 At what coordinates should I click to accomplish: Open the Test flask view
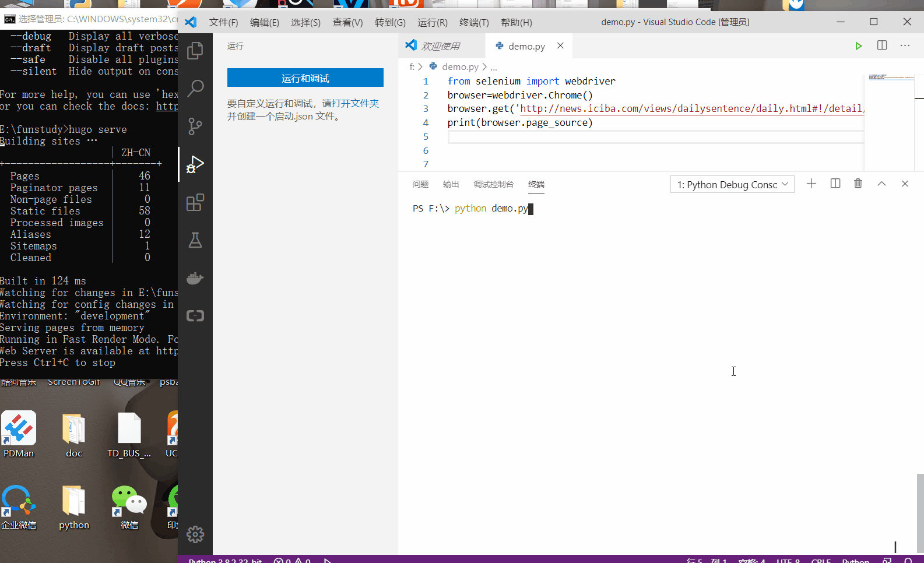pyautogui.click(x=195, y=240)
